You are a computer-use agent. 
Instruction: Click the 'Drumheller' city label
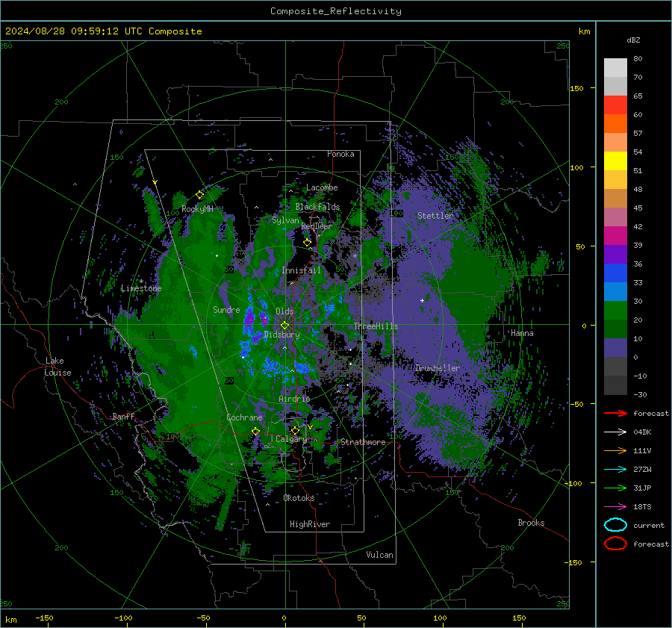(437, 368)
